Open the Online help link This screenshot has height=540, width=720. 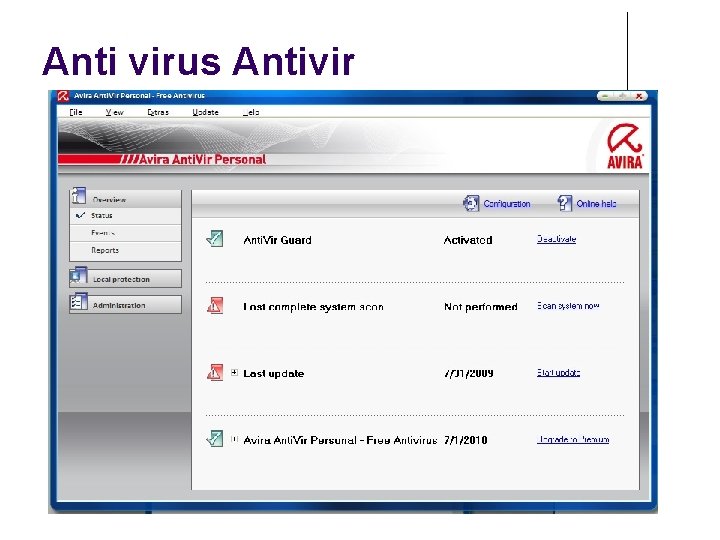pos(596,204)
